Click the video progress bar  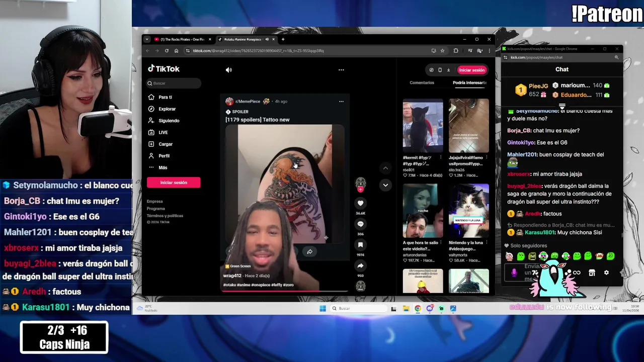[x=286, y=291]
